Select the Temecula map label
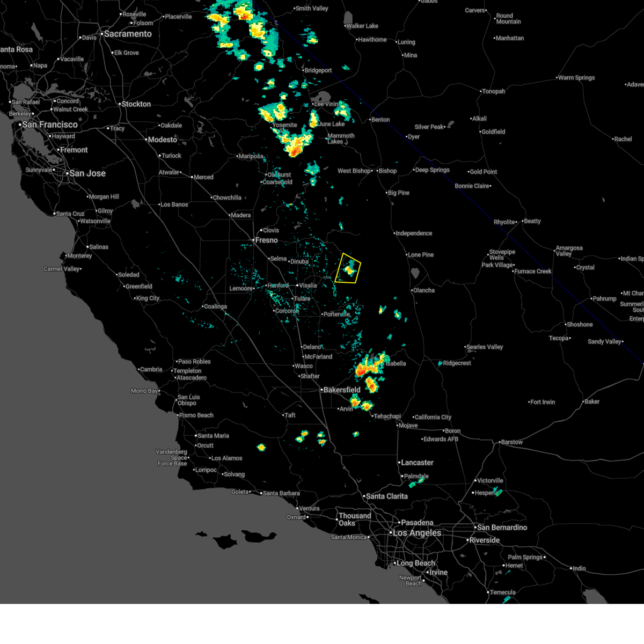Screen dimensions: 644x644 (503, 592)
